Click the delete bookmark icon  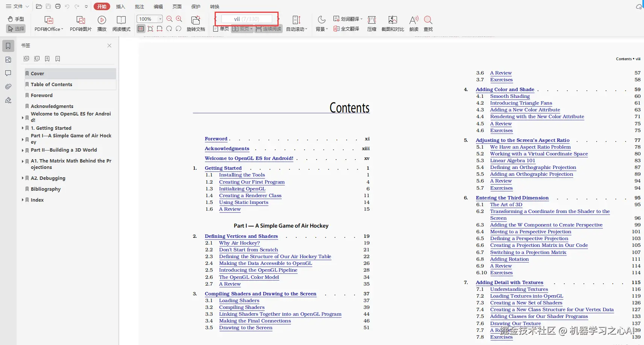pos(58,58)
